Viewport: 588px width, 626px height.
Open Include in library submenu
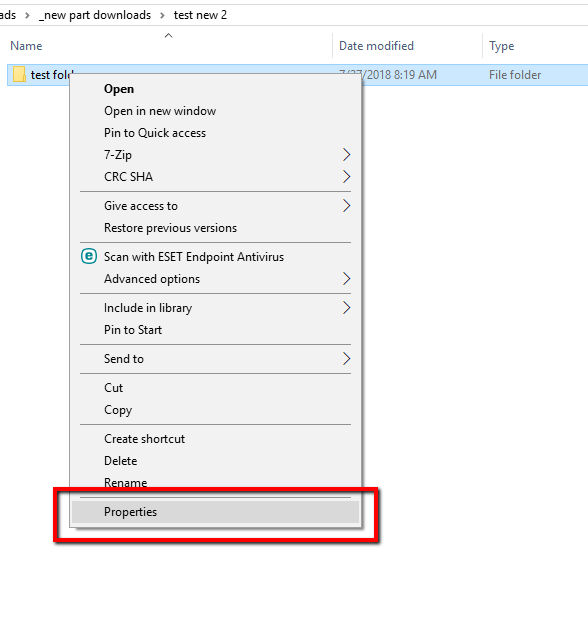216,308
